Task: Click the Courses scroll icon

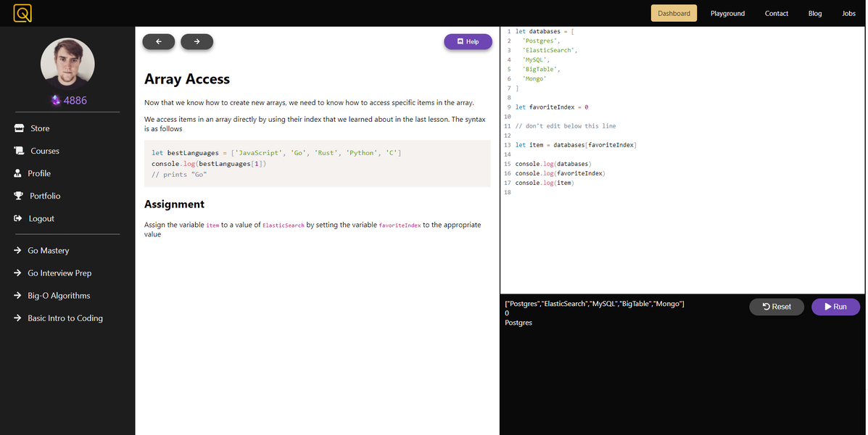Action: pos(19,151)
